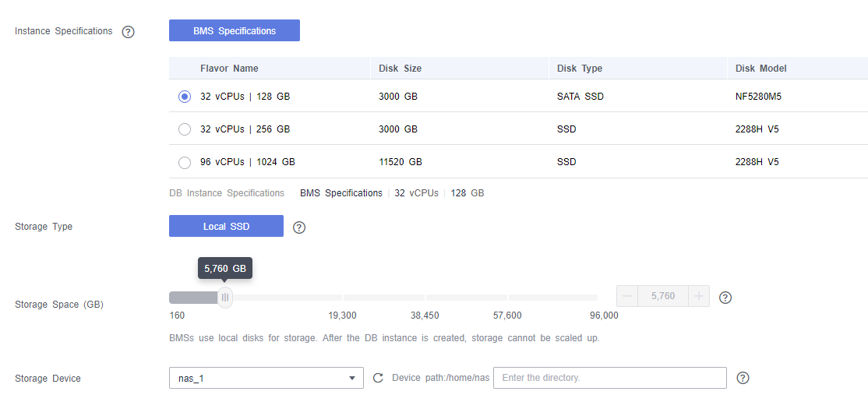Click the device path directory input field
The height and width of the screenshot is (402, 868).
[609, 378]
